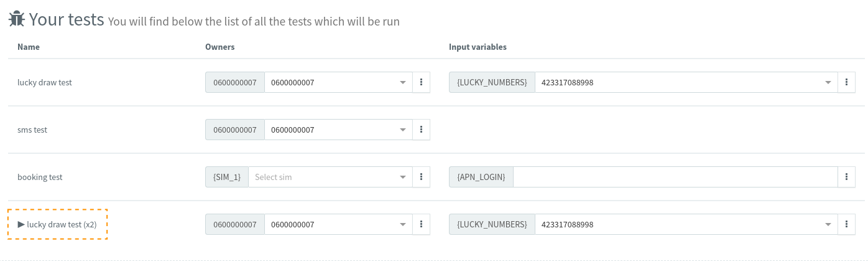Click the Name column header
The width and height of the screenshot is (868, 261).
[x=29, y=47]
